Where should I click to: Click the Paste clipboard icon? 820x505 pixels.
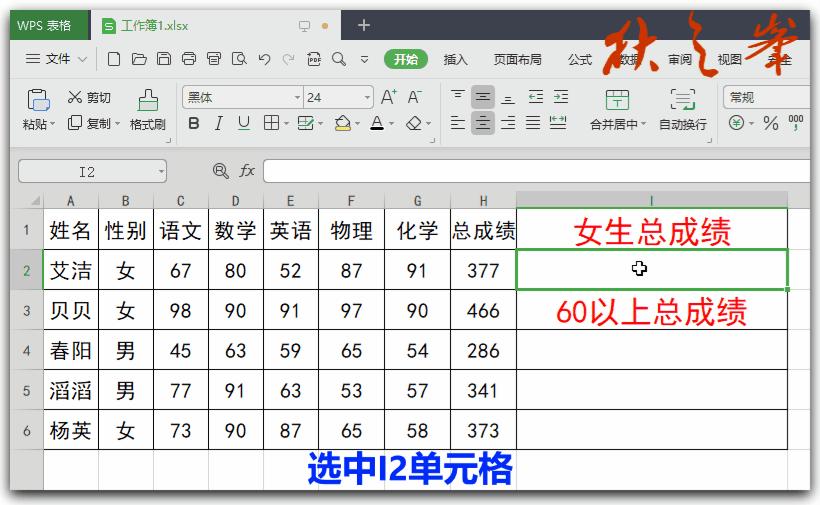coord(38,100)
